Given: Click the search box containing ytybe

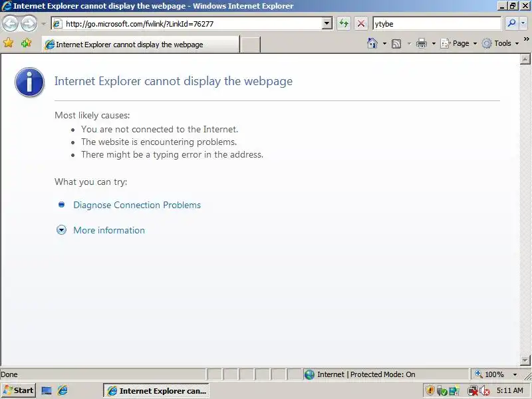Looking at the screenshot, I should pos(437,24).
